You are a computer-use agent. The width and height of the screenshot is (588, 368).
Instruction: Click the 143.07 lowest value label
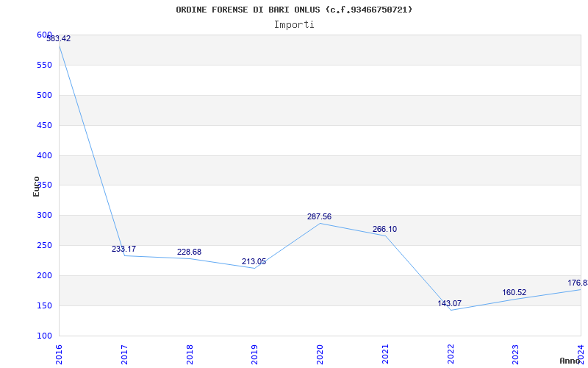coord(450,303)
